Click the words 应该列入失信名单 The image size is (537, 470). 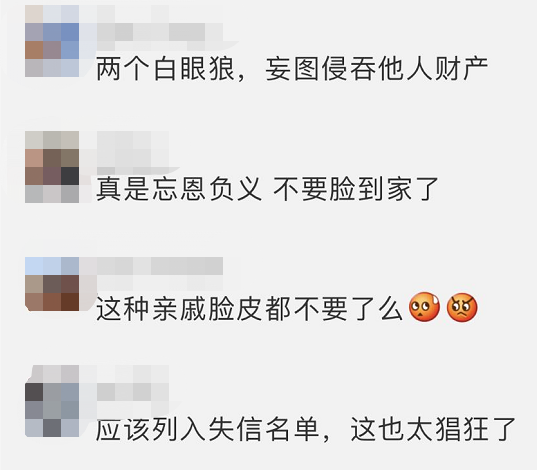(x=208, y=429)
